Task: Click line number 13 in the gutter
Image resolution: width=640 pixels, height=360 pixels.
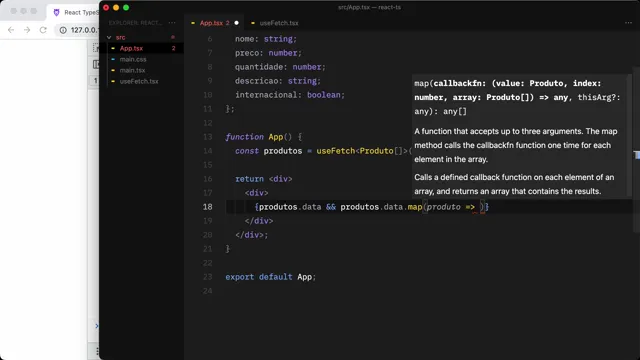Action: (208, 137)
